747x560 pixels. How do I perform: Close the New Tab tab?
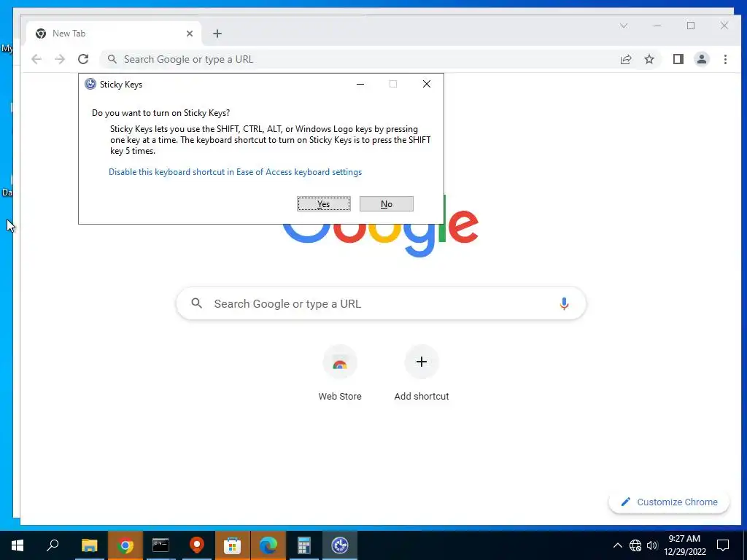(190, 34)
